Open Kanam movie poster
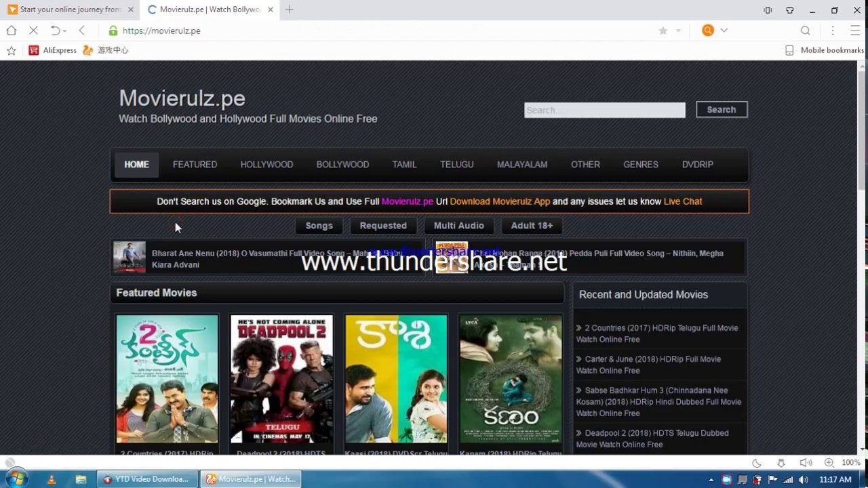868x488 pixels. (x=511, y=379)
